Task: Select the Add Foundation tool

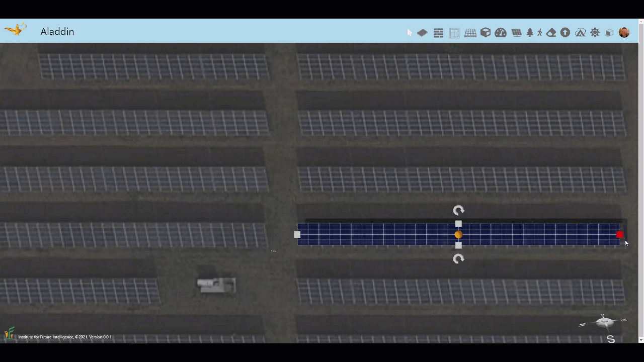Action: [422, 33]
